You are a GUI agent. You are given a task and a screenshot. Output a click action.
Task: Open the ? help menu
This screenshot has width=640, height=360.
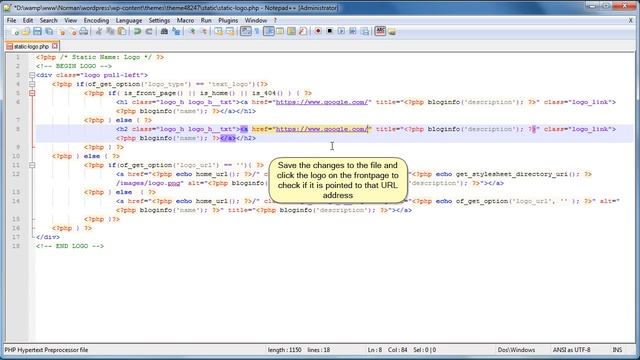[275, 20]
